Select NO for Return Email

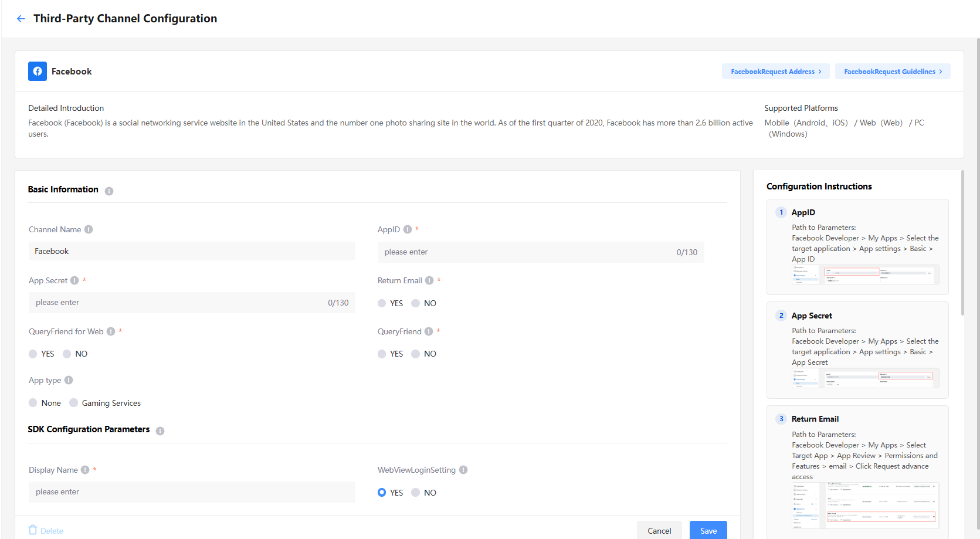tap(415, 303)
